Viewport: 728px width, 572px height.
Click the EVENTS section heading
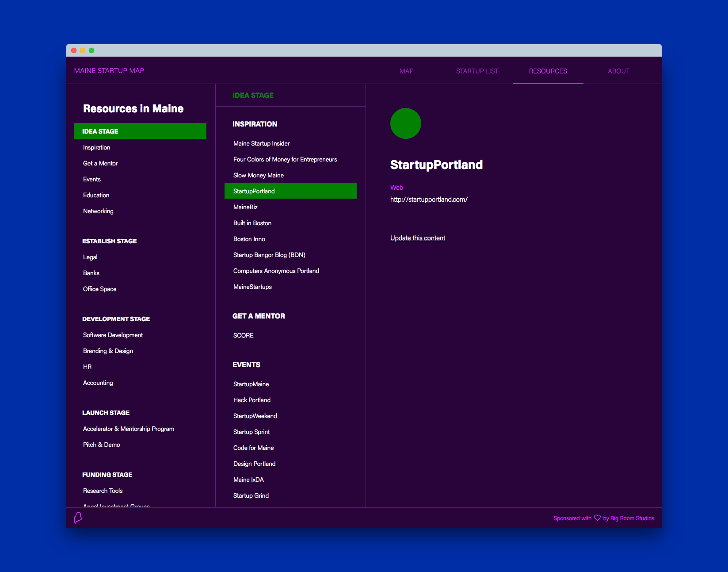tap(246, 365)
